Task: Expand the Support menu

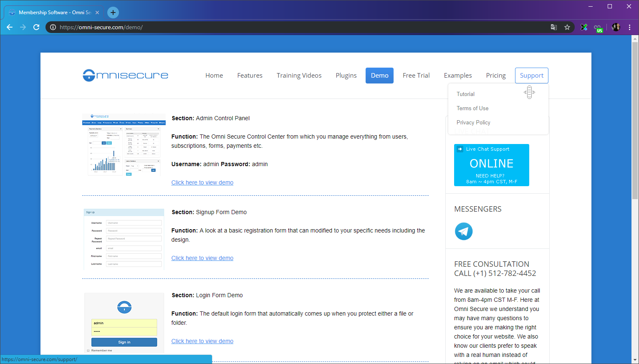Action: click(x=532, y=76)
